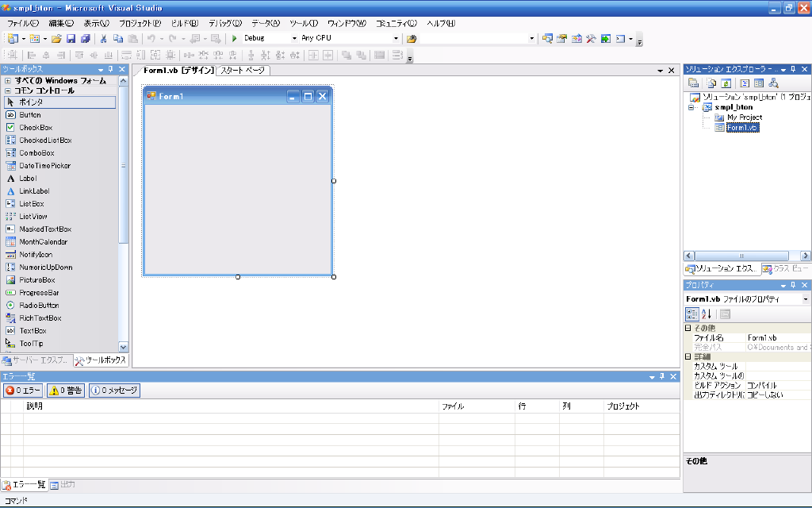Click the Save icon in toolbar
The height and width of the screenshot is (508, 812).
pyautogui.click(x=71, y=38)
